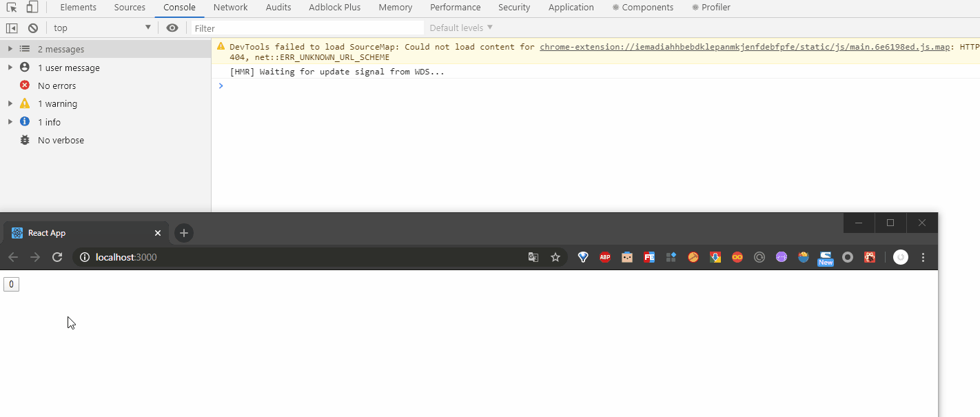Click the translate page icon

[533, 257]
